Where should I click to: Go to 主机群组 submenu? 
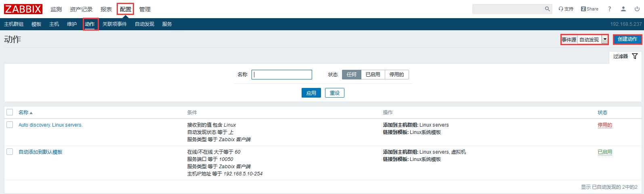pos(14,24)
